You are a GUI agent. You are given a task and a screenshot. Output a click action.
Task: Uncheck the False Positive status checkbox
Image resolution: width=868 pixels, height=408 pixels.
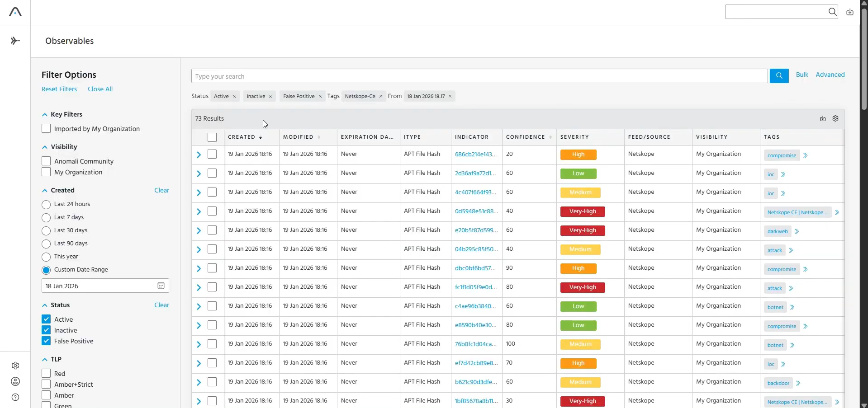(46, 341)
